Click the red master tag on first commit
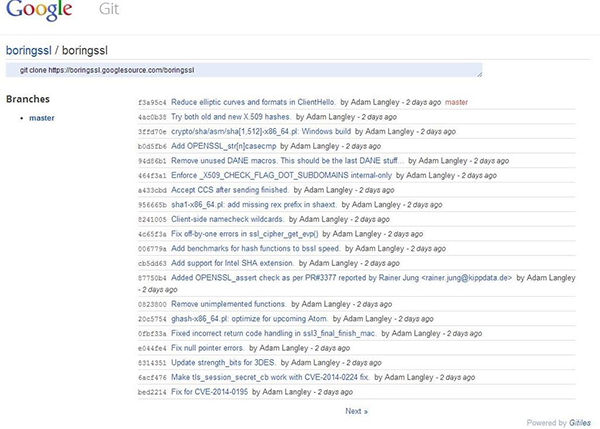 456,102
